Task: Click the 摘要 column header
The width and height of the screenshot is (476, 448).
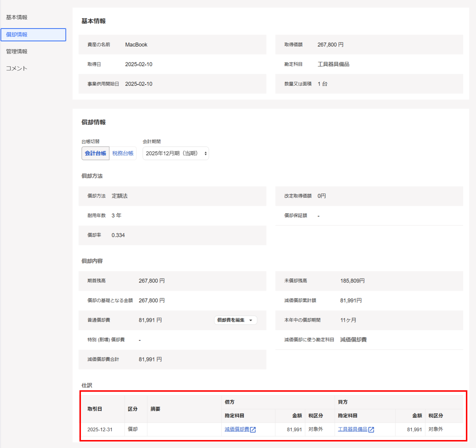Action: pyautogui.click(x=155, y=409)
